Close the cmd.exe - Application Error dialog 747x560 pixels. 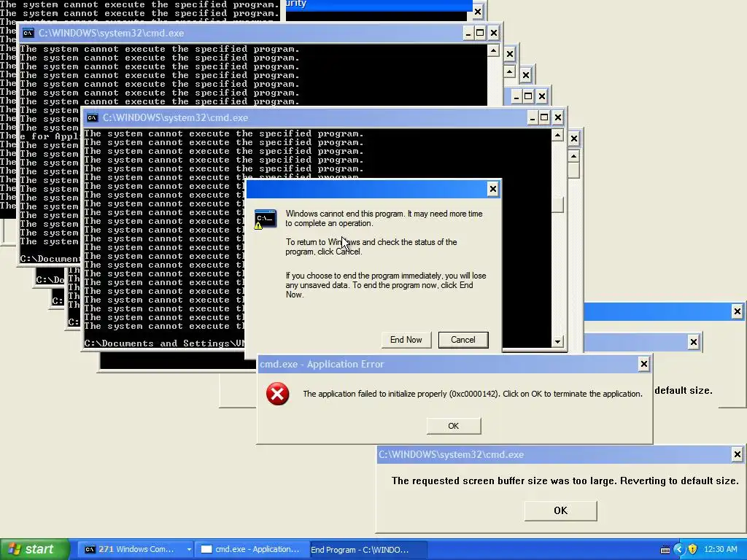(x=643, y=364)
